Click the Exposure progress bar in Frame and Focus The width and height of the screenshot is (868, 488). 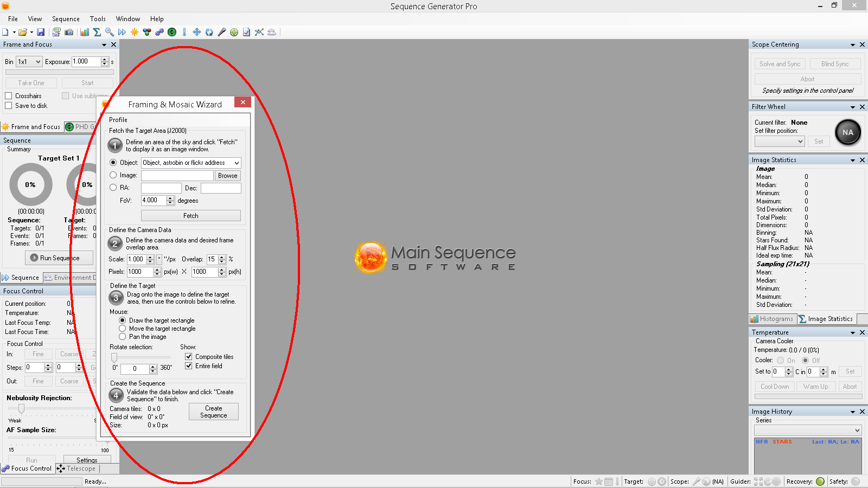pyautogui.click(x=60, y=72)
